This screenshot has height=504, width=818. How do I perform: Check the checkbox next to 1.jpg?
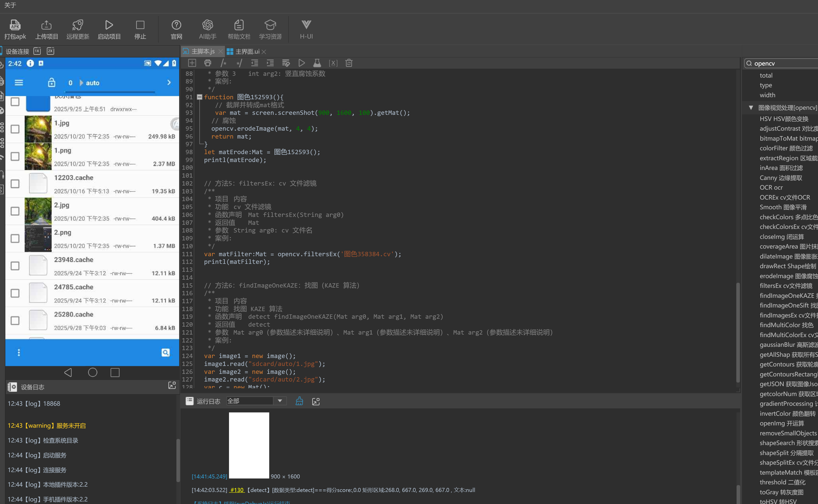tap(15, 129)
